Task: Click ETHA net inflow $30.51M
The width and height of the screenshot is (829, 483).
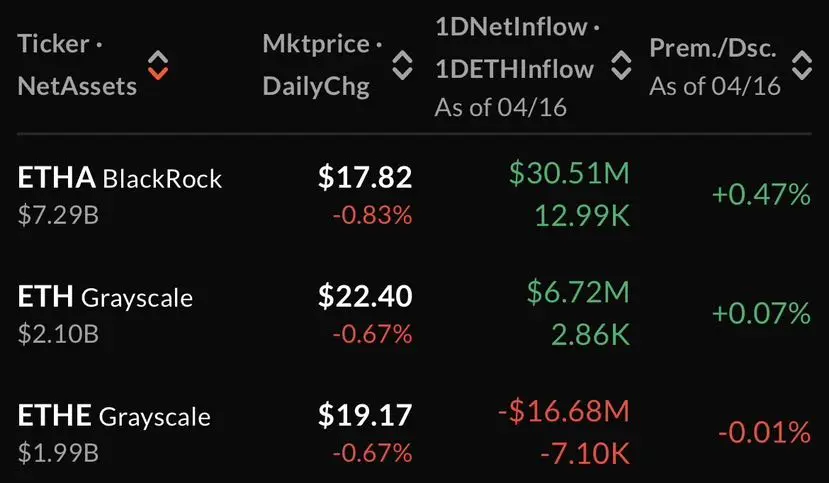Action: (x=568, y=174)
